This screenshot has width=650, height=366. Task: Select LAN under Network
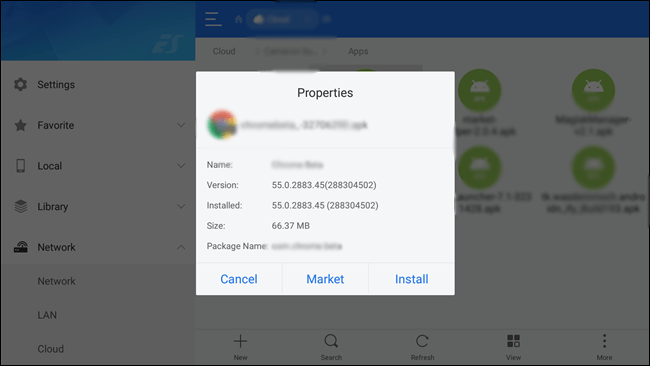point(47,315)
